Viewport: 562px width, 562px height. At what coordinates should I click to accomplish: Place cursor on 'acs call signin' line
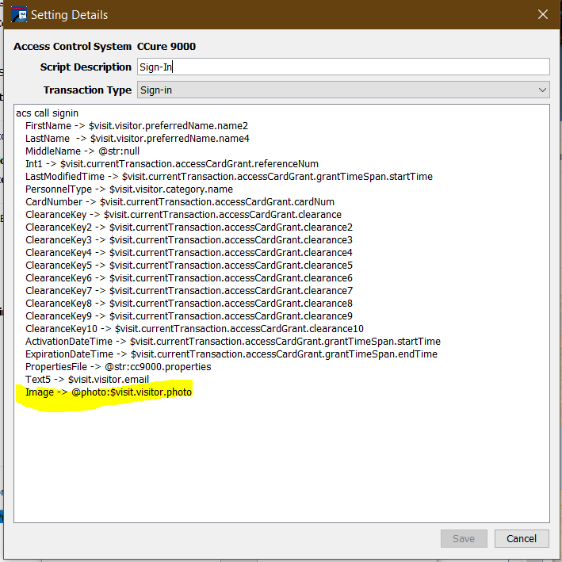coord(47,113)
